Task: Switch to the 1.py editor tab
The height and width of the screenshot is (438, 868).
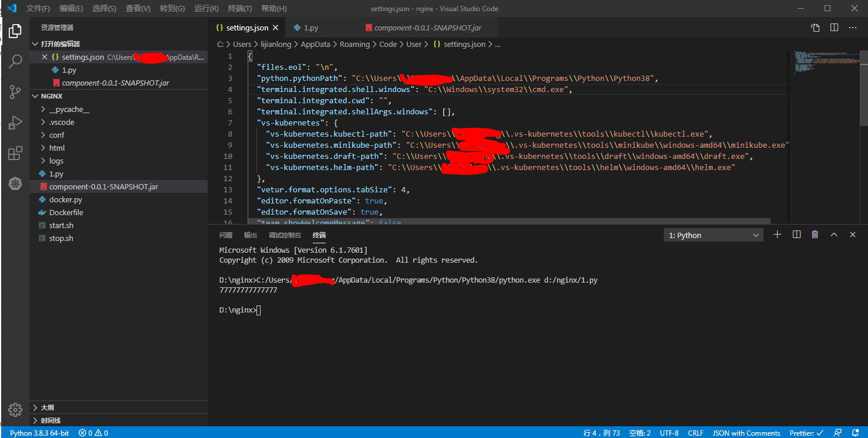Action: (312, 27)
